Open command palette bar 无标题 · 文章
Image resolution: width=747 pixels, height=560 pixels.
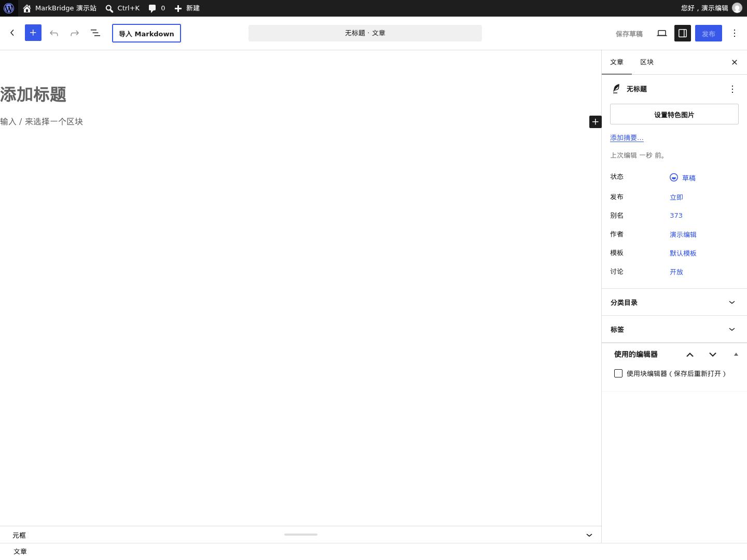(365, 33)
